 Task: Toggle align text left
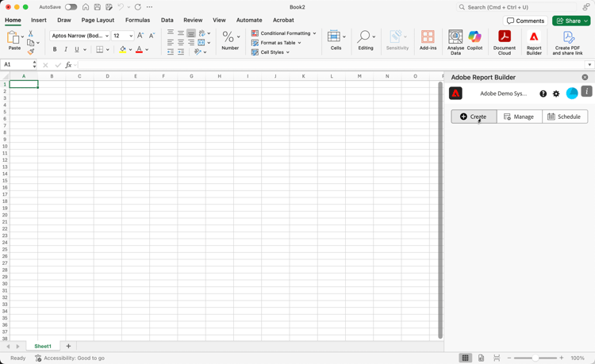click(x=171, y=43)
